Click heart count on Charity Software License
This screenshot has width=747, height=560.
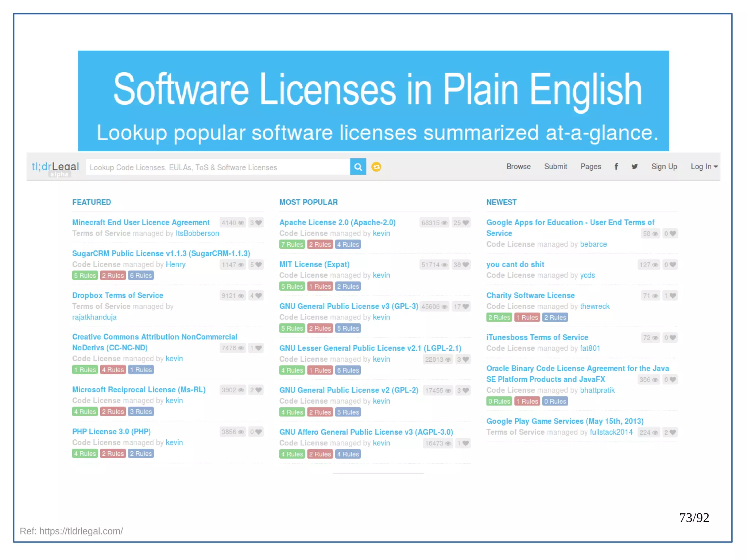[670, 296]
